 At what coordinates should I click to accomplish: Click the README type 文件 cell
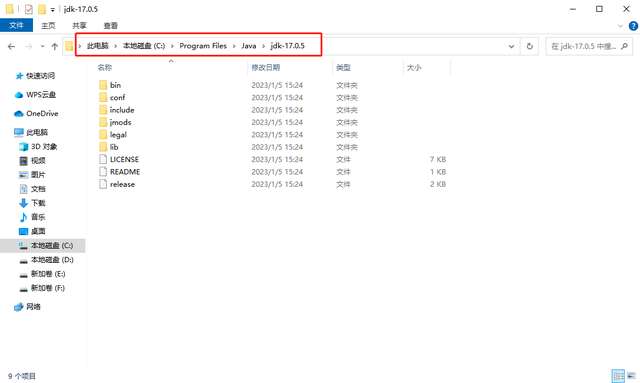point(343,171)
